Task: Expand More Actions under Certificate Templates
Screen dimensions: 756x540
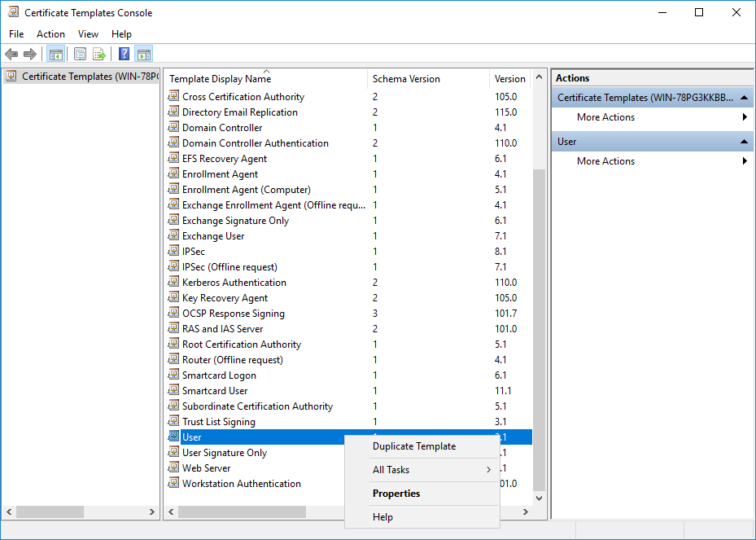Action: click(653, 116)
